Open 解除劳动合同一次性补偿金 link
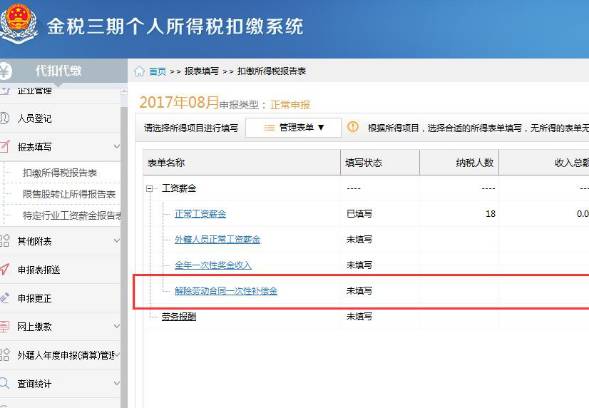The height and width of the screenshot is (408, 589). (226, 291)
